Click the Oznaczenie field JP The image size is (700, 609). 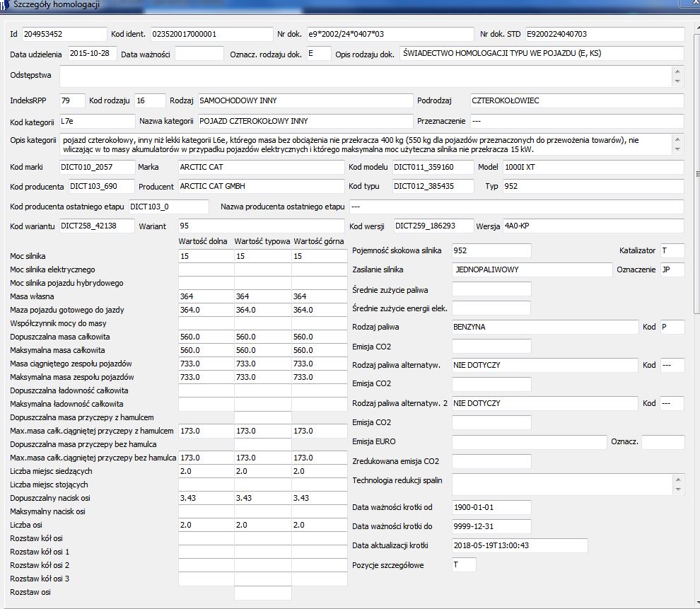[x=672, y=269]
